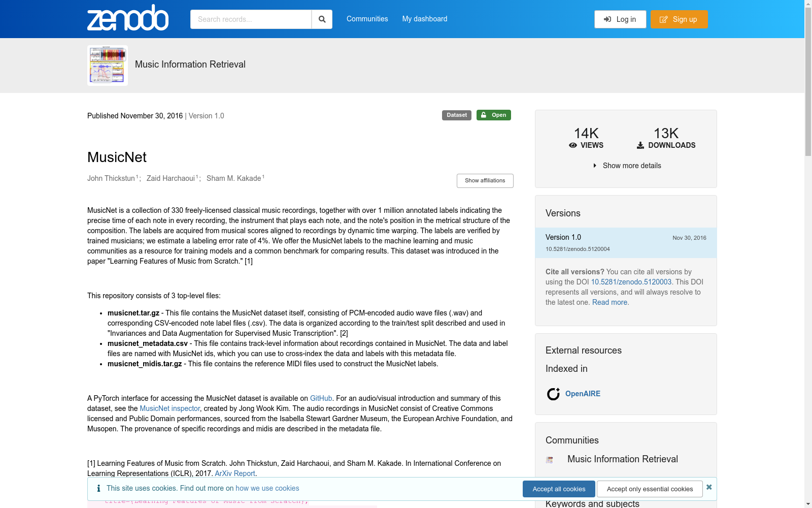This screenshot has height=508, width=812.
Task: Click the info icon in cookie banner
Action: [x=98, y=488]
